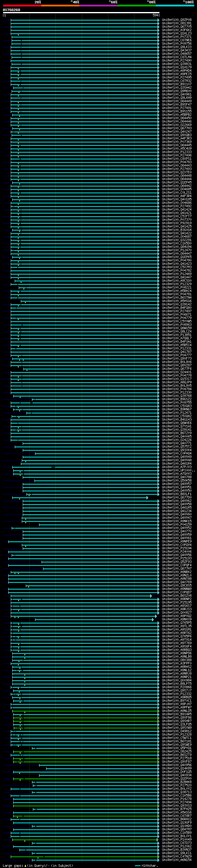Click the query end position 594
This screenshot has width=197, height=868.
[155, 15]
